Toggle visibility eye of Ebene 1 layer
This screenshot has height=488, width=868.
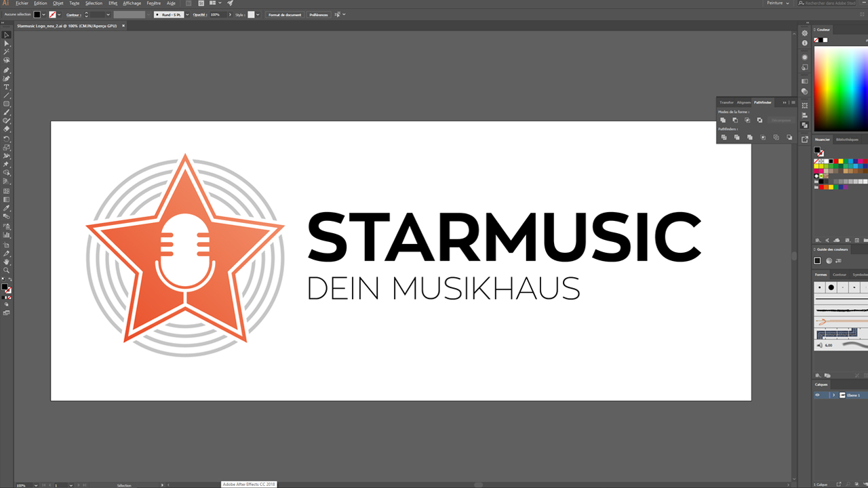click(x=818, y=395)
